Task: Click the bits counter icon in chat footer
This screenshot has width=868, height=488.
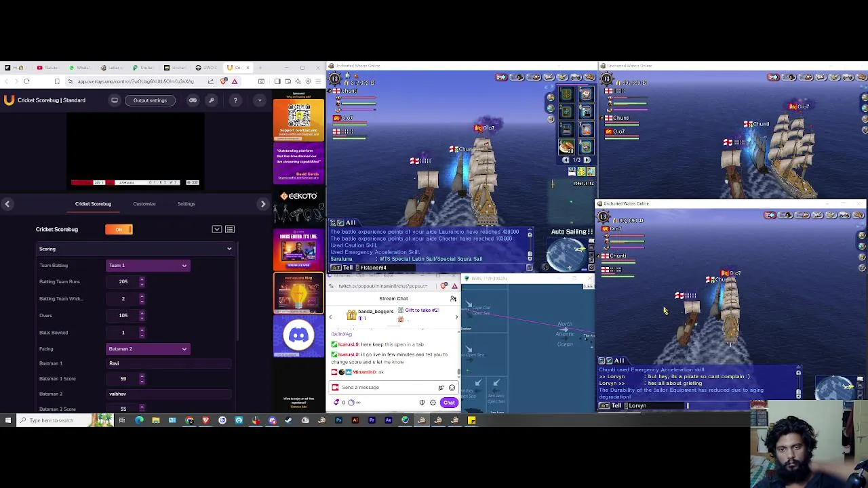Action: 337,403
